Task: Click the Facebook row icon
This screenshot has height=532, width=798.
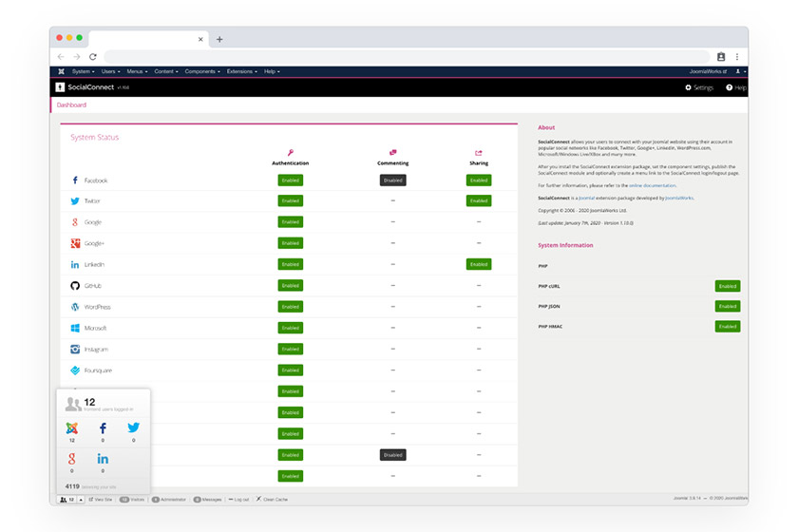Action: [x=75, y=180]
